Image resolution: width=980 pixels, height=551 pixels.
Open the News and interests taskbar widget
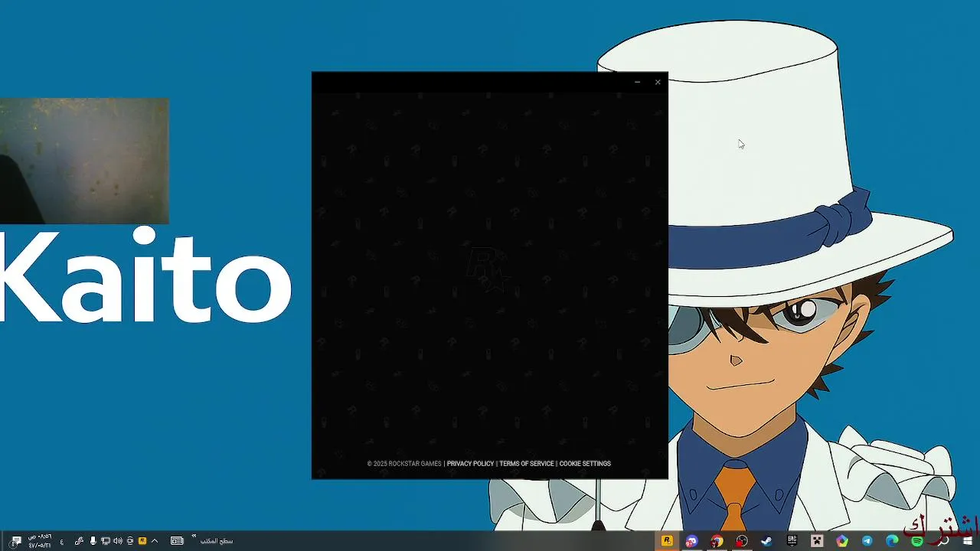(x=177, y=541)
